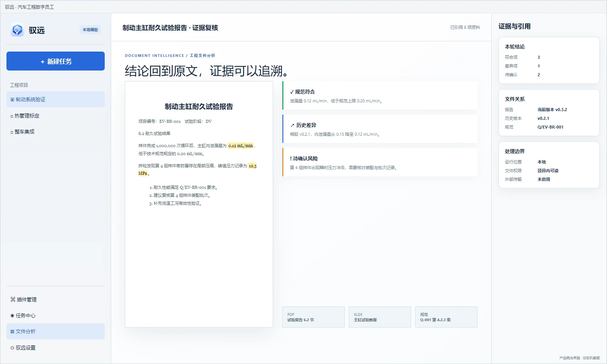This screenshot has height=364, width=607.
Task: Click 运行位置 本地 value
Action: tap(542, 162)
